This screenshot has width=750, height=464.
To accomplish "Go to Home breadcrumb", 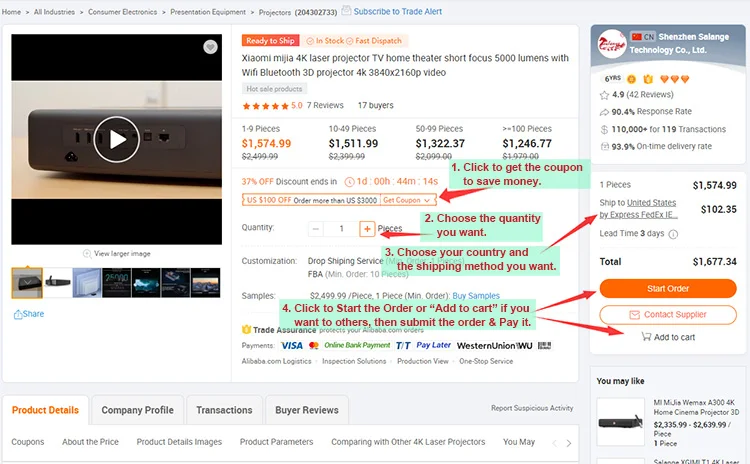I will tap(11, 12).
